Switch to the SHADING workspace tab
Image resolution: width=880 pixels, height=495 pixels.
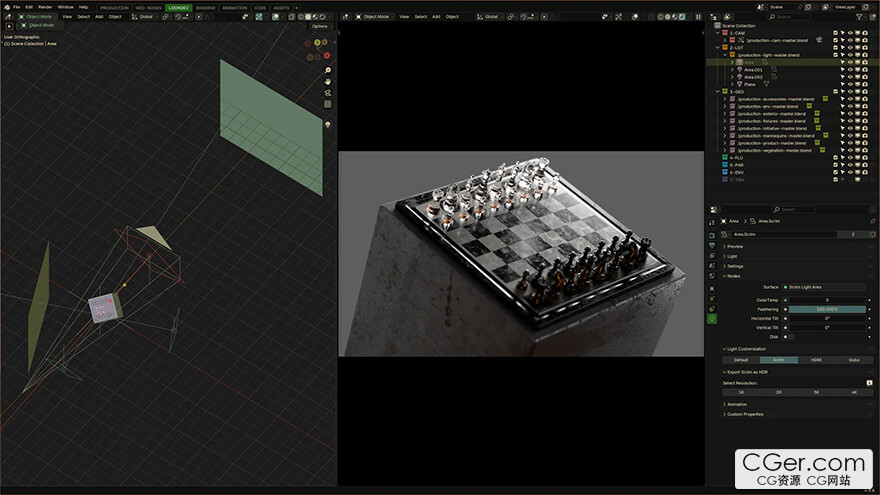(x=205, y=8)
